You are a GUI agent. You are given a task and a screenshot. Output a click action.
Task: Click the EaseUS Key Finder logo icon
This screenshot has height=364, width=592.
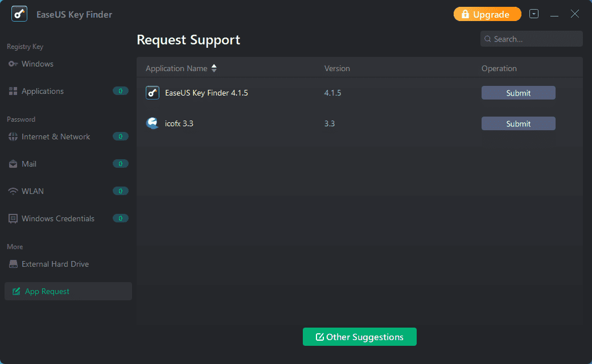[19, 14]
